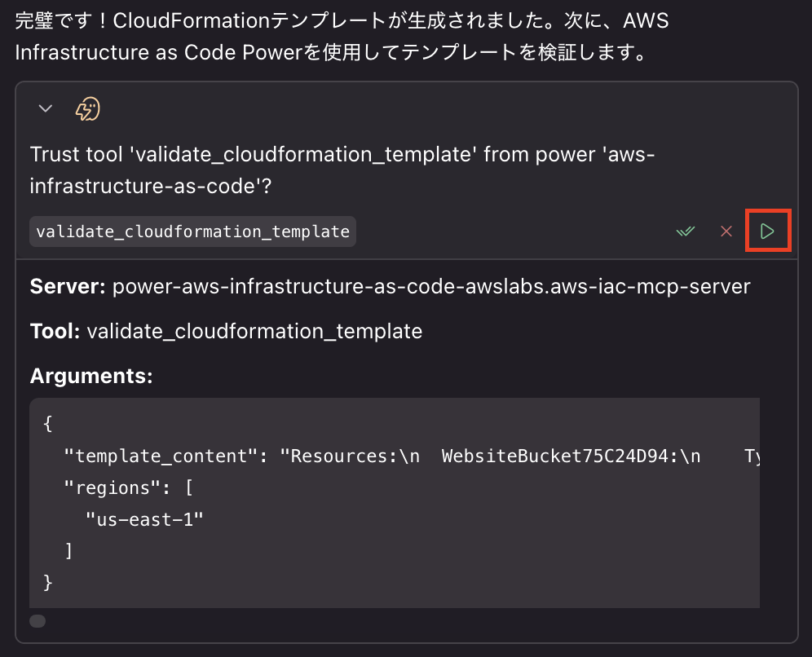
Task: Click the opening brace of the JSON
Action: [47, 425]
